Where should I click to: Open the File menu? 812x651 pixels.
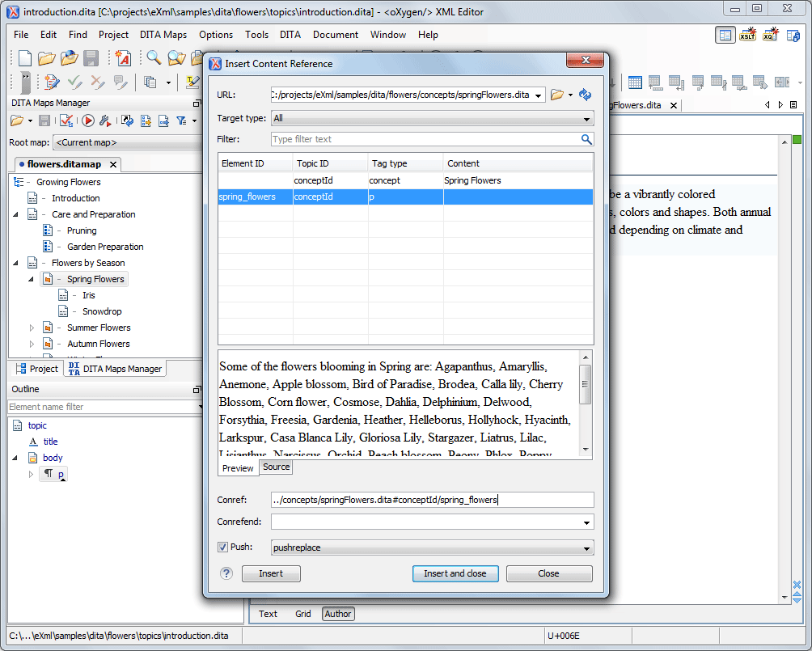point(21,35)
